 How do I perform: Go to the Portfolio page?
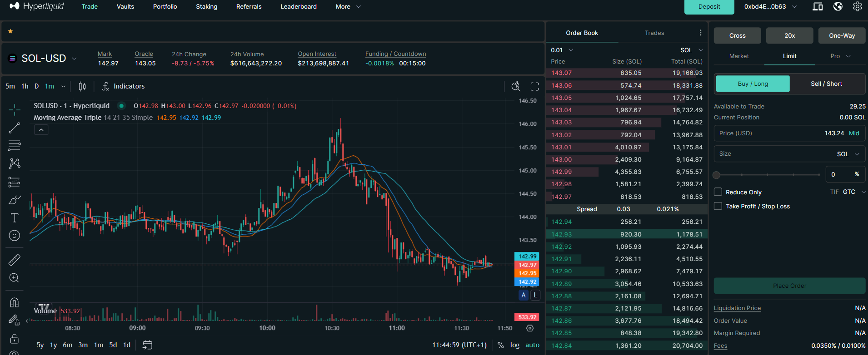coord(165,6)
